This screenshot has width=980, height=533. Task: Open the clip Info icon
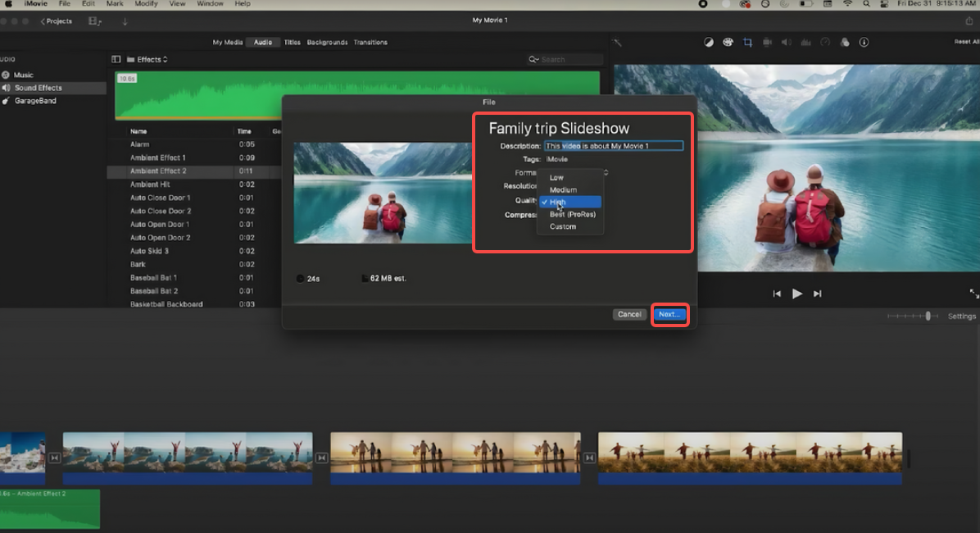point(864,42)
